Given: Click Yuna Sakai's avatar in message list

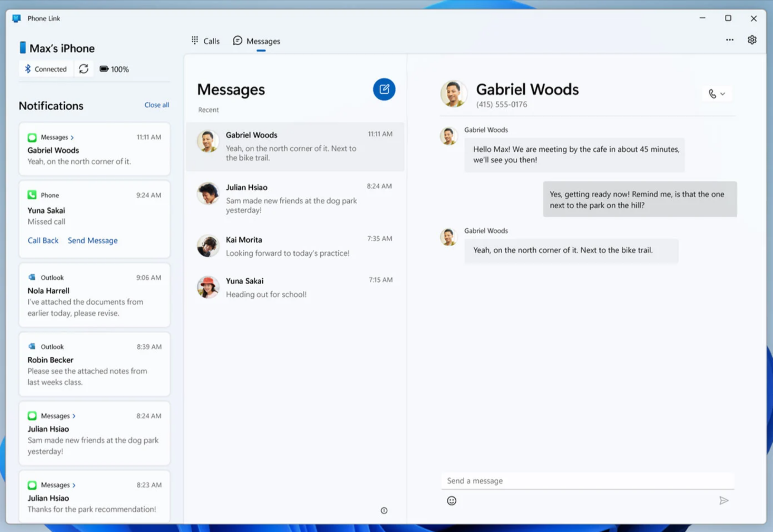Looking at the screenshot, I should tap(208, 287).
